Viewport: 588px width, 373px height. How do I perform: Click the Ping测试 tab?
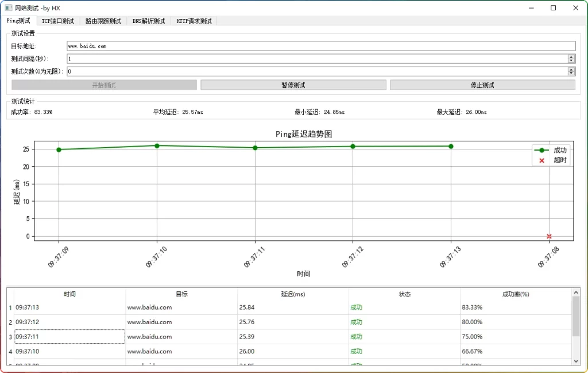[x=18, y=21]
